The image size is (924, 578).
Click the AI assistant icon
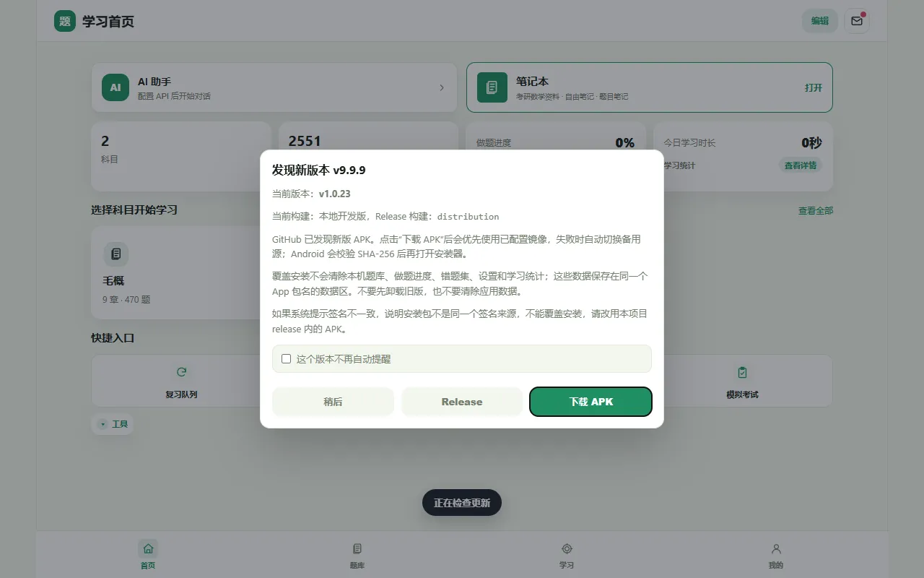click(x=115, y=87)
